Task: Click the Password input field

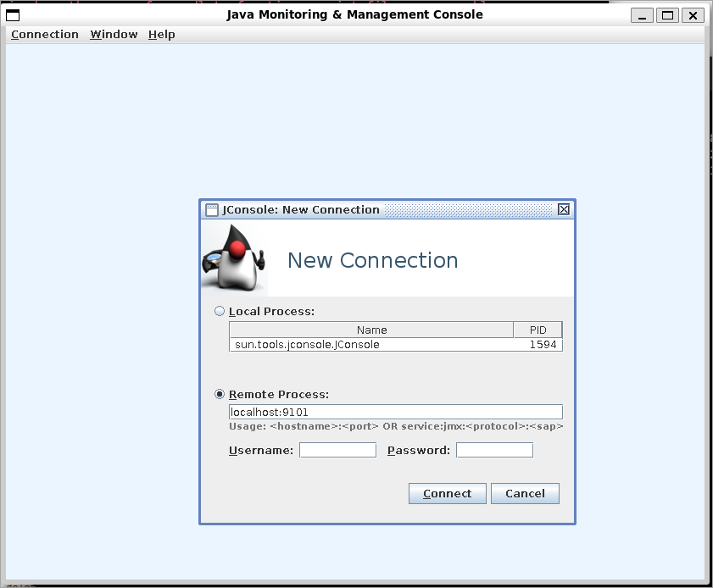Action: tap(494, 450)
